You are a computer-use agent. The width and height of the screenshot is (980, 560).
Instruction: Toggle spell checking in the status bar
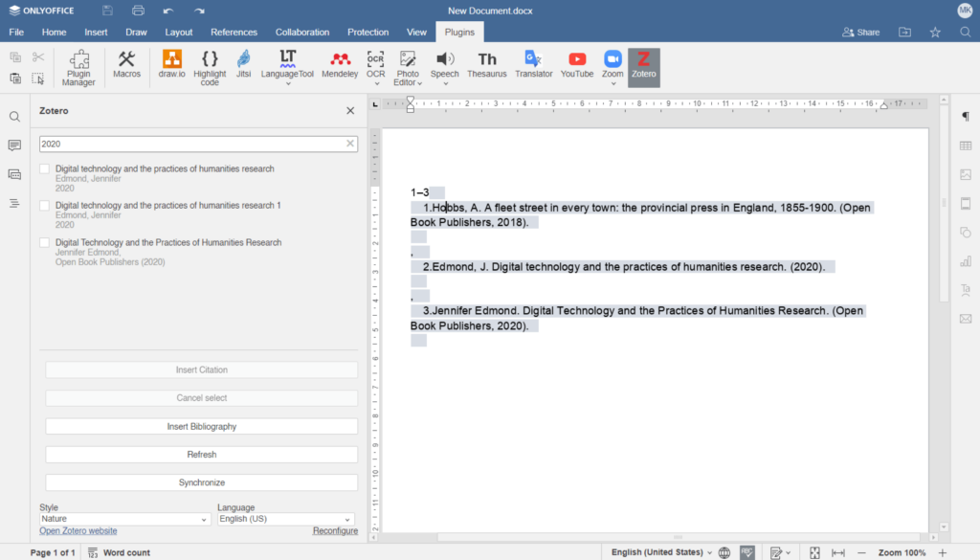click(746, 552)
